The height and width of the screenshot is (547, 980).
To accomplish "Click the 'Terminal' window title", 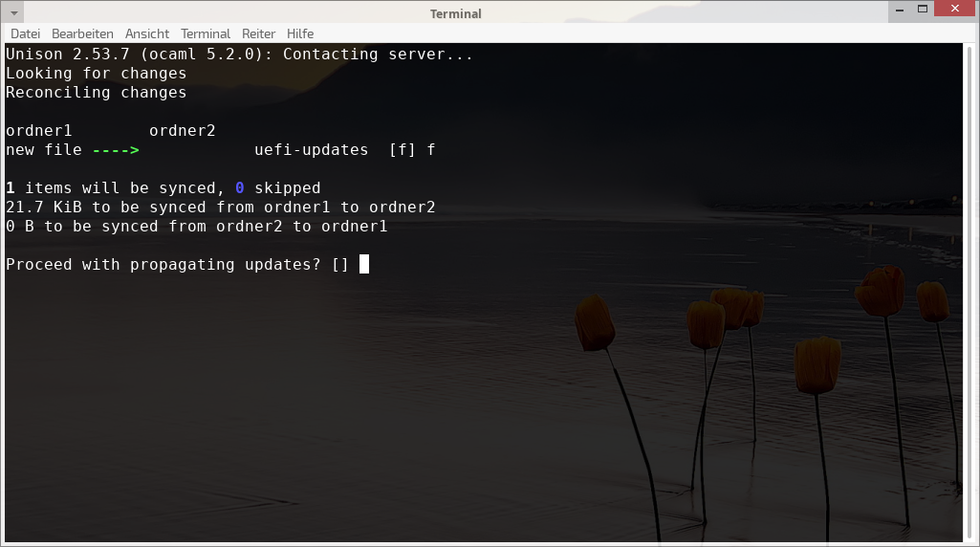I will click(456, 13).
